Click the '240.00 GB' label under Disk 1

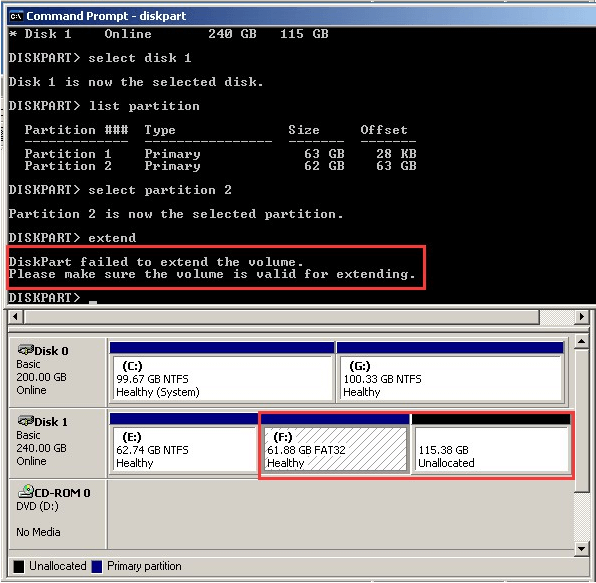coord(41,448)
